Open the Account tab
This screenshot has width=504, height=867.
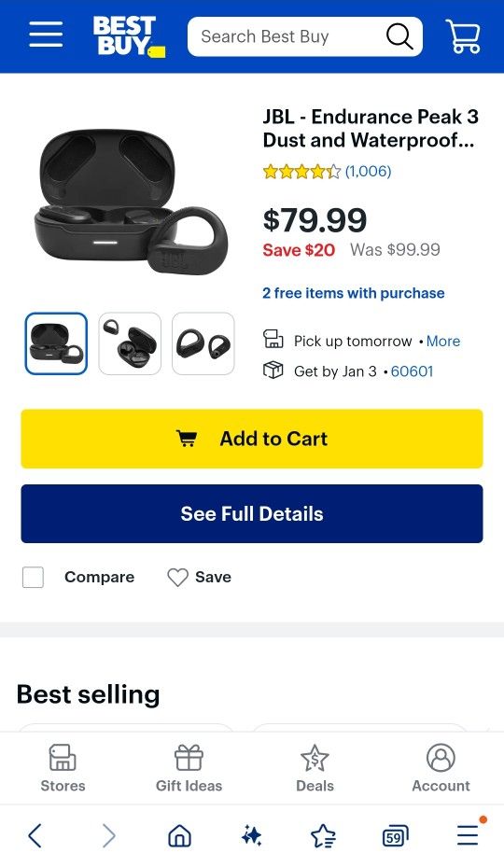tap(441, 769)
